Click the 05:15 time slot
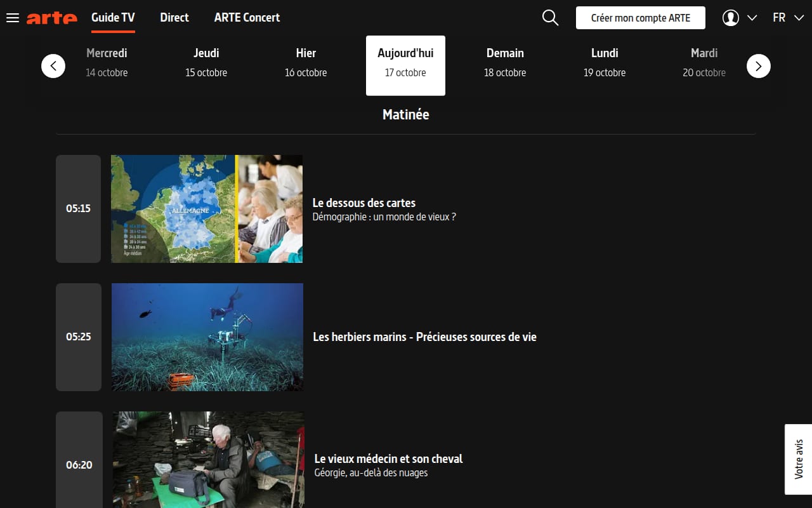812x508 pixels. tap(79, 209)
